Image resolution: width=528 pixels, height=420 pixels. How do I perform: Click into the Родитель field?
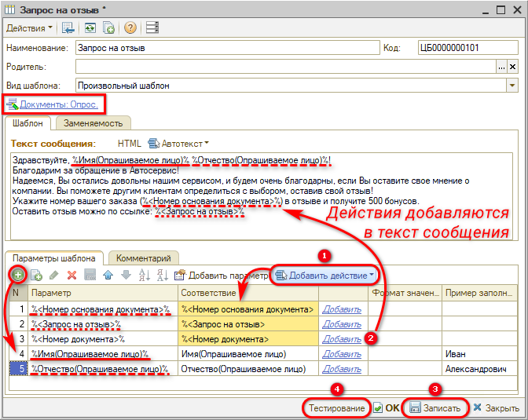(285, 67)
